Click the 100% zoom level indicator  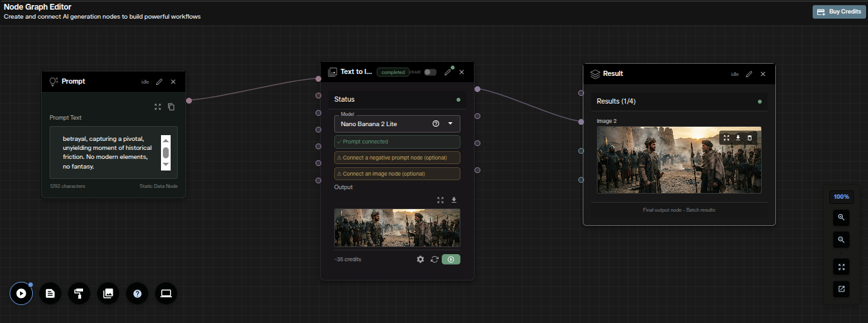pos(841,197)
